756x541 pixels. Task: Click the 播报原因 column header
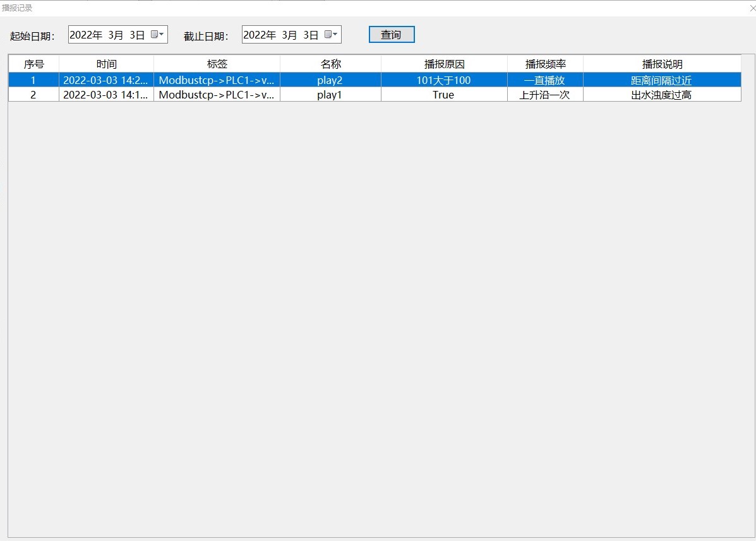coord(443,64)
